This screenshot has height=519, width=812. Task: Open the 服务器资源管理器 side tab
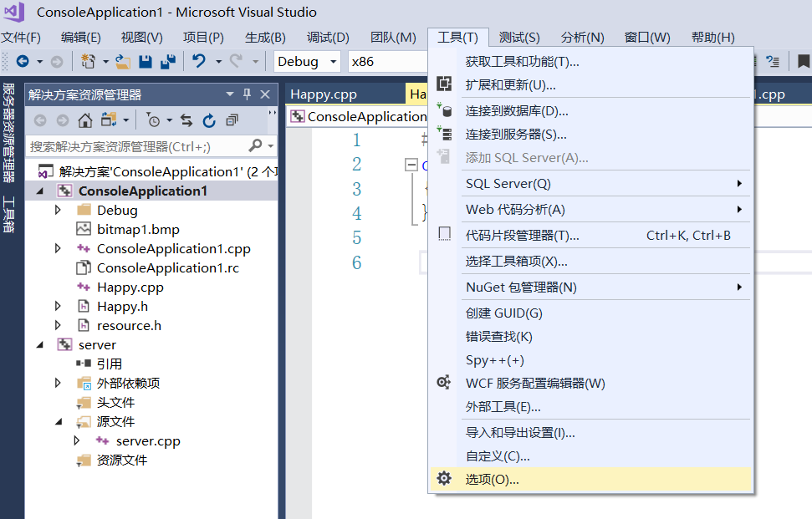pos(8,133)
